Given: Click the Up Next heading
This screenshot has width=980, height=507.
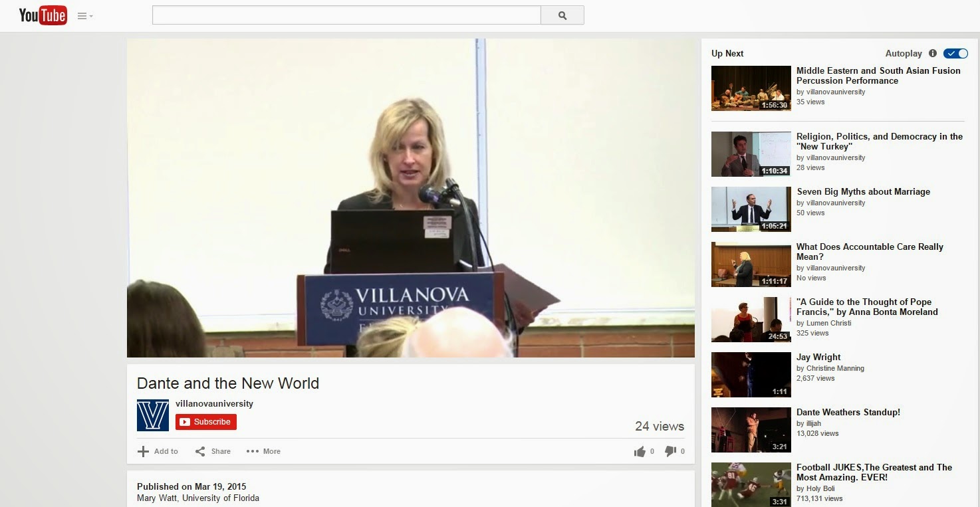Looking at the screenshot, I should [727, 53].
